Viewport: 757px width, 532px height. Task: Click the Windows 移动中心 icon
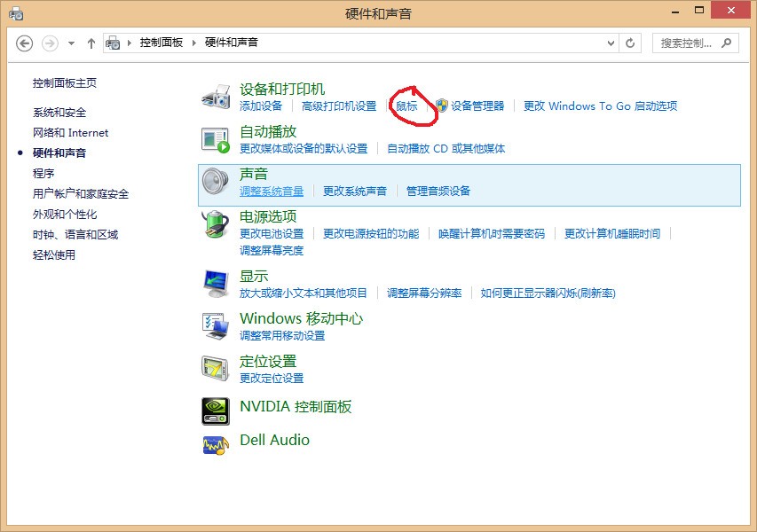point(214,327)
